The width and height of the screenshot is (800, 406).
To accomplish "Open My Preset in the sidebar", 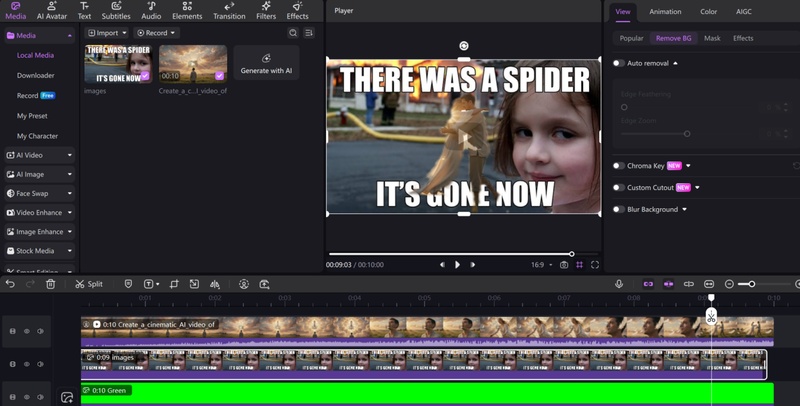I will 32,116.
